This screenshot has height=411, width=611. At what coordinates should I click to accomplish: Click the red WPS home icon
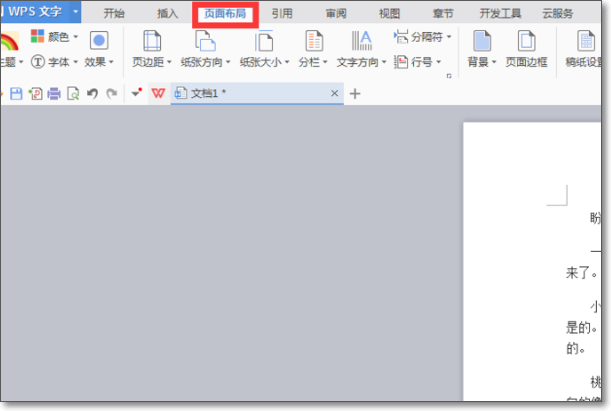[x=158, y=93]
